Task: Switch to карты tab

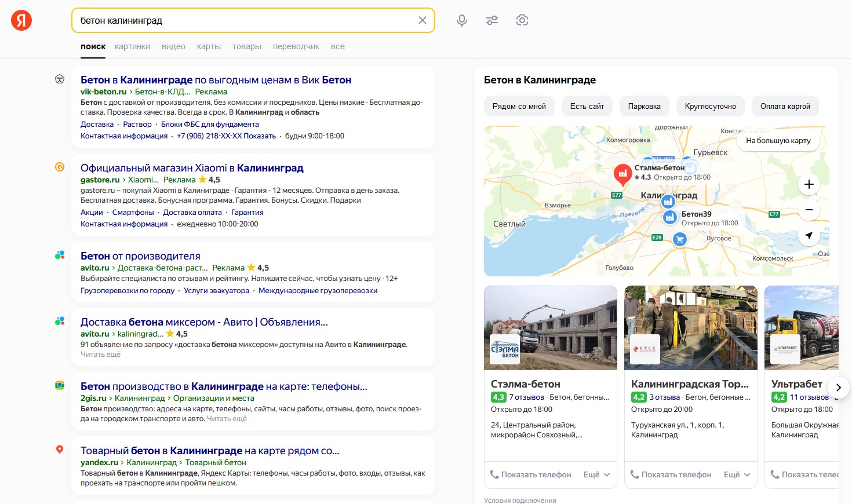Action: [x=209, y=46]
